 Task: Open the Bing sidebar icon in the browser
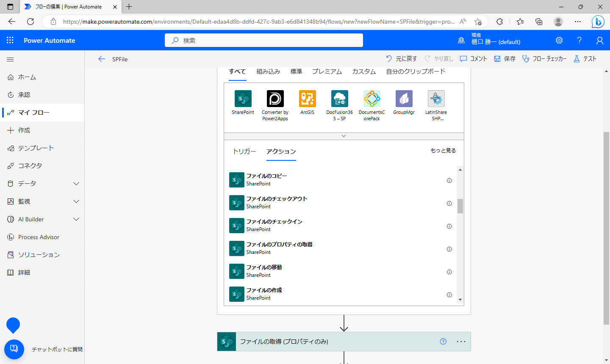[x=598, y=22]
